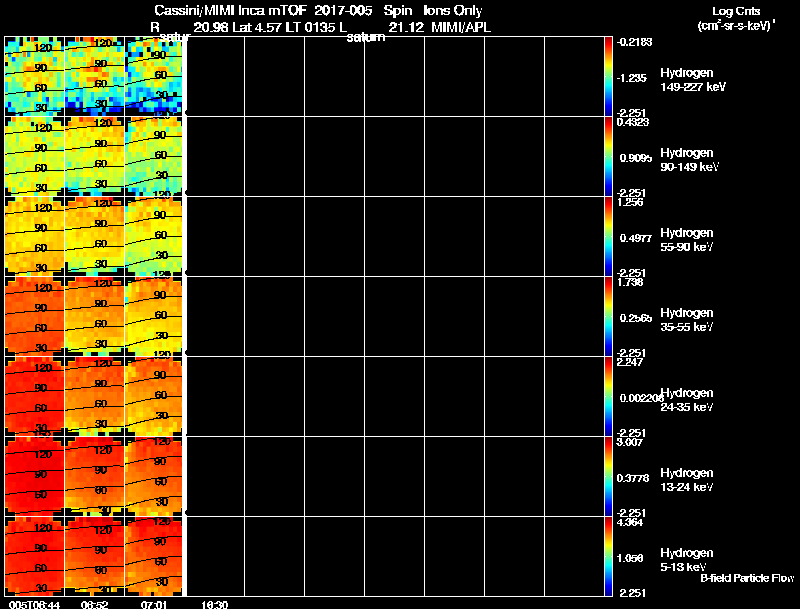Click the '0.3778' color scale value
Image resolution: width=800 pixels, height=609 pixels.
633,478
